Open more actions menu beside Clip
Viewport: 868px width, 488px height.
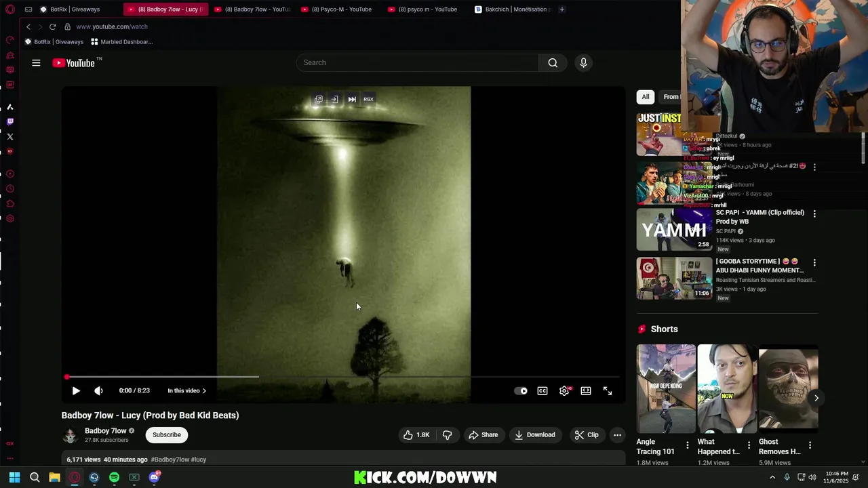[x=617, y=435]
